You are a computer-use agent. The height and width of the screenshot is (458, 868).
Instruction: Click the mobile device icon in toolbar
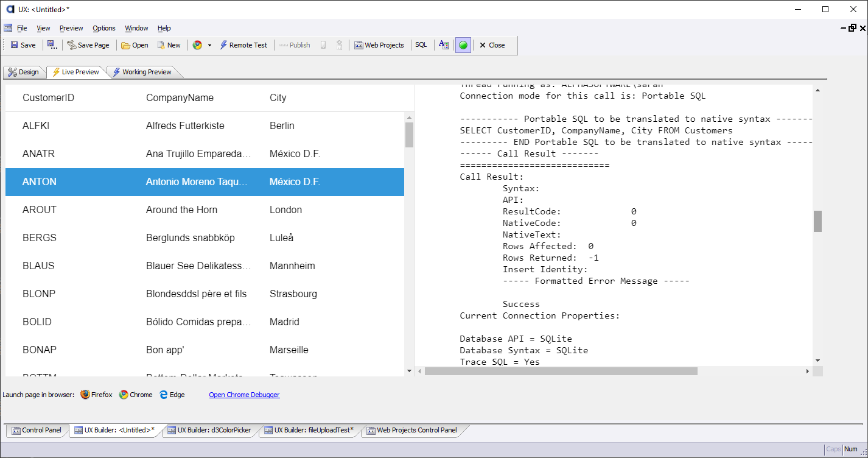click(323, 45)
